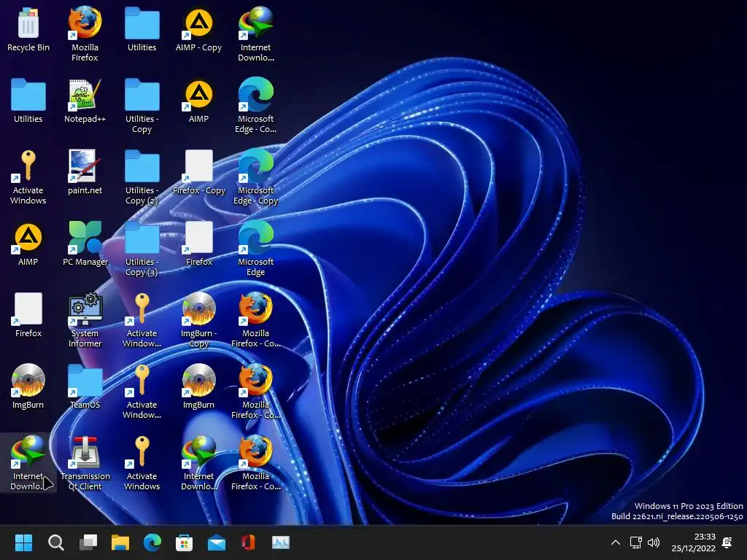
Task: Open the volume control tray icon
Action: coord(654,542)
